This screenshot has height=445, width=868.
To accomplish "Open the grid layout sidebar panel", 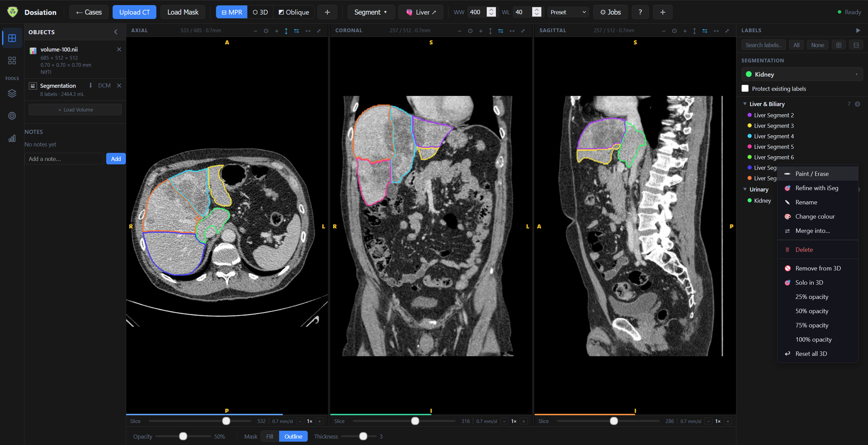I will (12, 38).
